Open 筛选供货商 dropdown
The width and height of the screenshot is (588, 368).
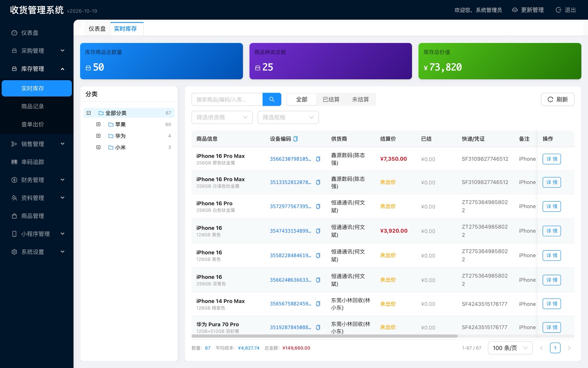pyautogui.click(x=222, y=117)
